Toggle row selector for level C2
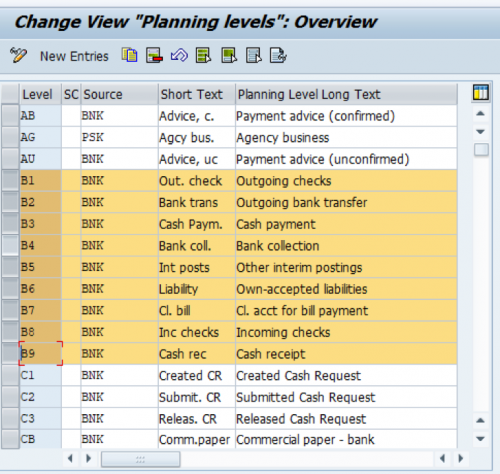 10,397
